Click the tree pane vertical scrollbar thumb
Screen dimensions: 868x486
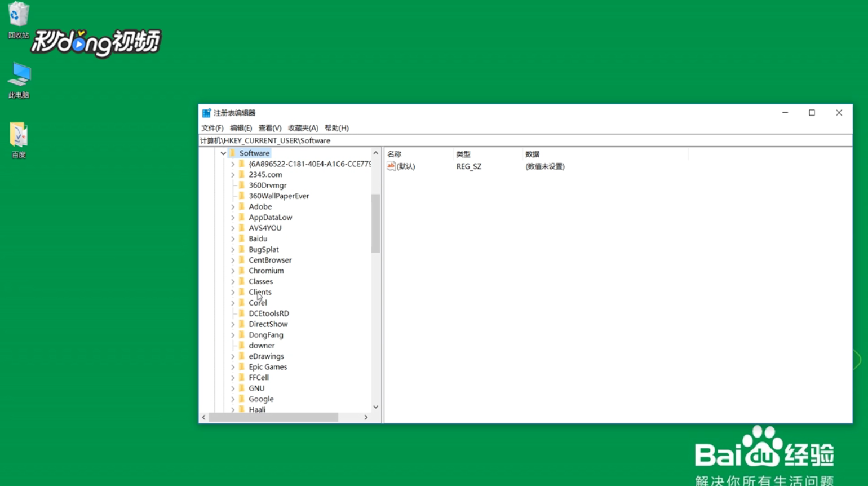(x=376, y=223)
